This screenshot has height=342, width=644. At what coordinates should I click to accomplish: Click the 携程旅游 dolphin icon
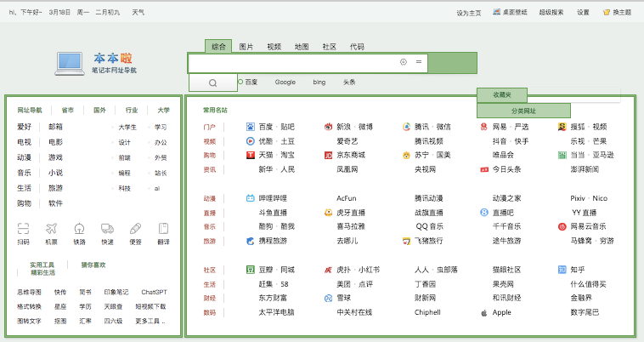click(x=250, y=241)
